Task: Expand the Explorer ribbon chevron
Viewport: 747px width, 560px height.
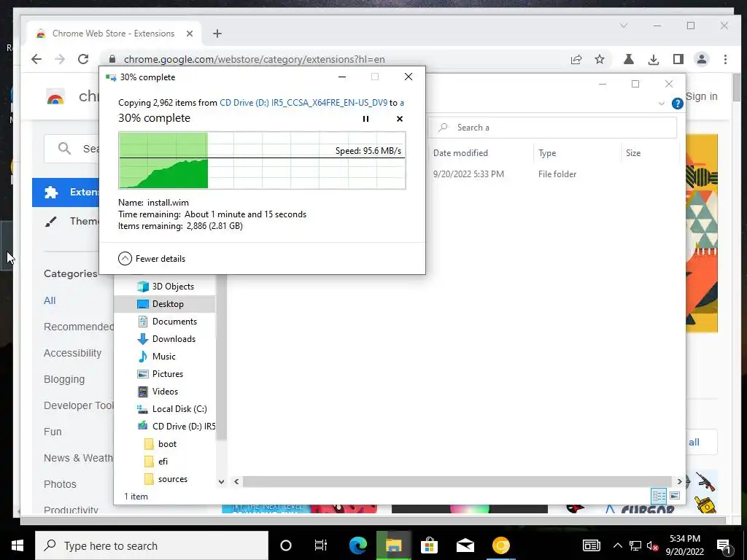Action: [661, 104]
